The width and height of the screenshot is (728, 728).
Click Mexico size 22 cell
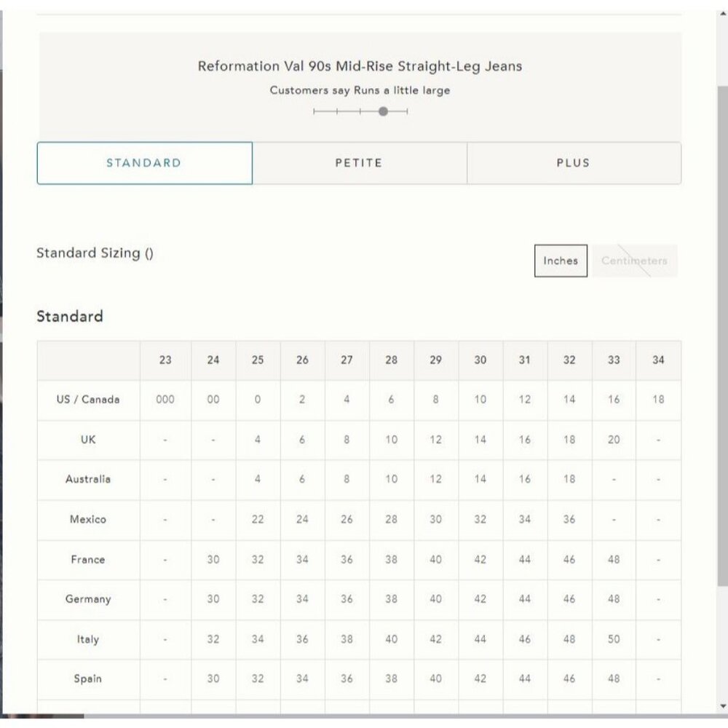pyautogui.click(x=258, y=520)
